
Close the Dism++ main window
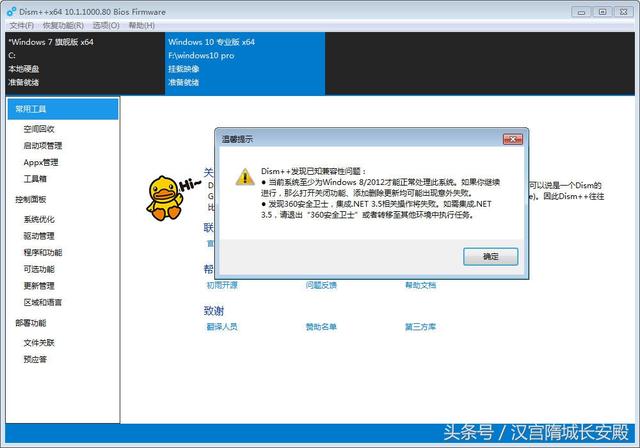click(624, 12)
